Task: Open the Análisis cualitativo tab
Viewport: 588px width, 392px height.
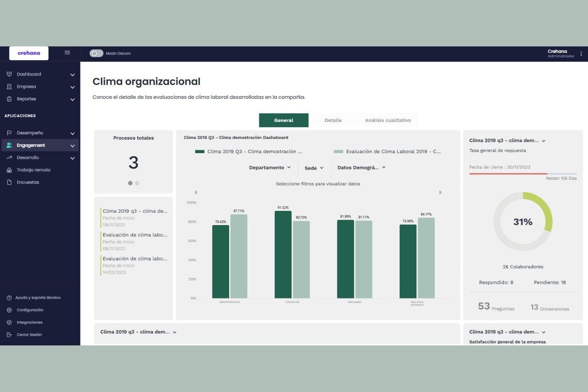Action: [388, 120]
